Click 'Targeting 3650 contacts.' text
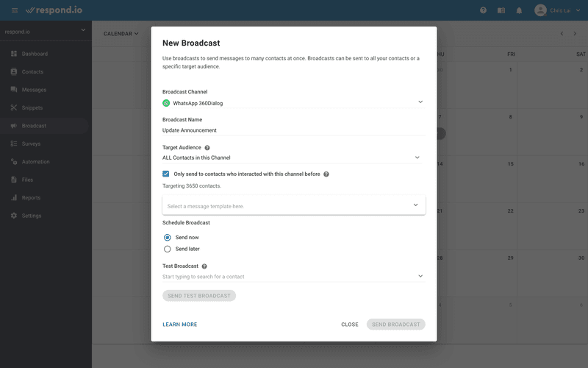The height and width of the screenshot is (368, 588). point(192,186)
